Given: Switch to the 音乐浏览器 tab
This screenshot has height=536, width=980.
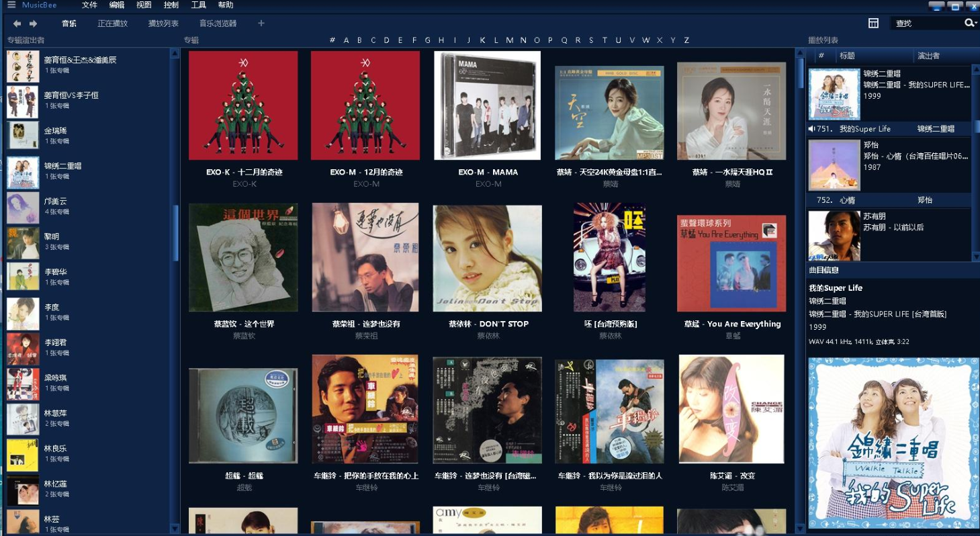Looking at the screenshot, I should coord(218,24).
